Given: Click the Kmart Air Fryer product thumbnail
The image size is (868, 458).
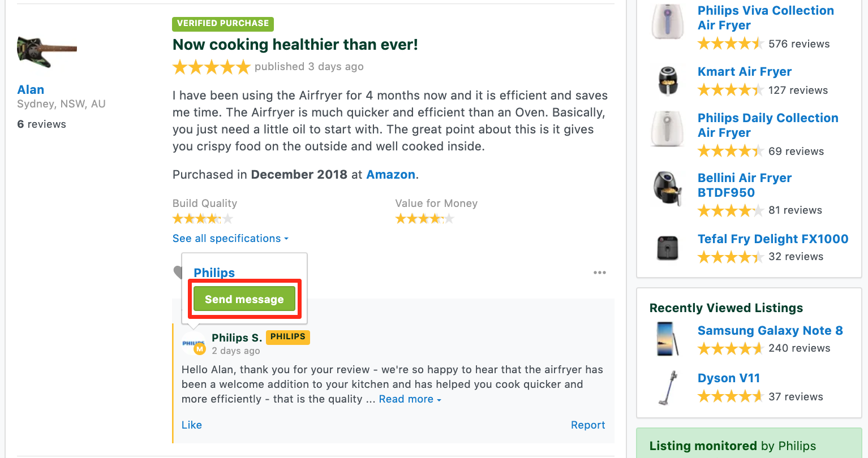Looking at the screenshot, I should pos(668,80).
